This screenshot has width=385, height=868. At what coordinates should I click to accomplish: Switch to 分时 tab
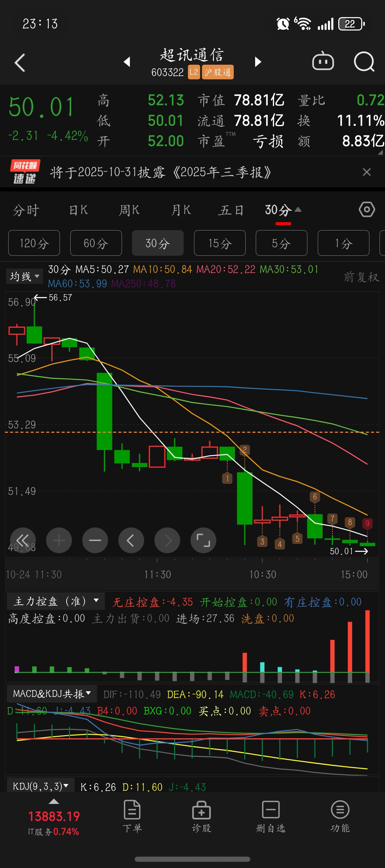click(26, 210)
